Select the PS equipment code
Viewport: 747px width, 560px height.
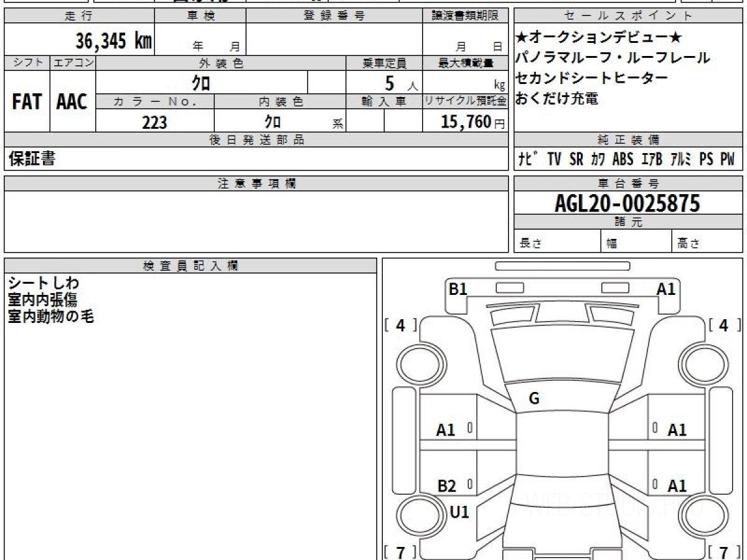point(706,159)
